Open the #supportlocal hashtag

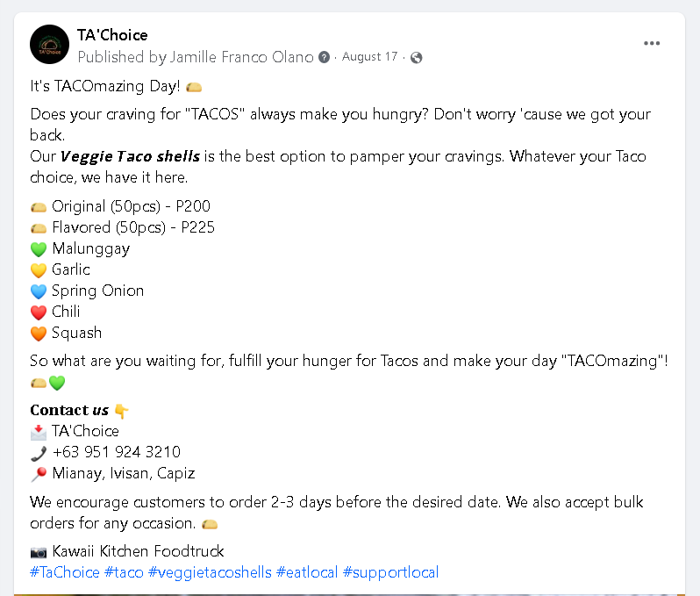click(390, 572)
